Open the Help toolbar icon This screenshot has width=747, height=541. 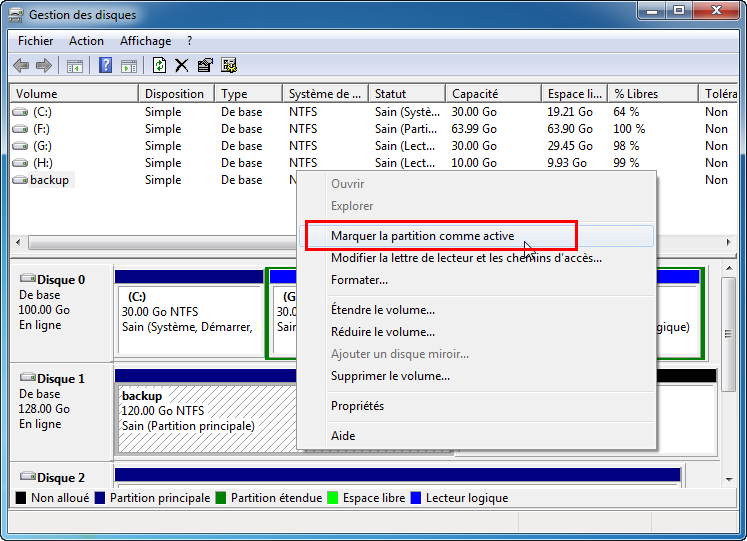tap(105, 65)
